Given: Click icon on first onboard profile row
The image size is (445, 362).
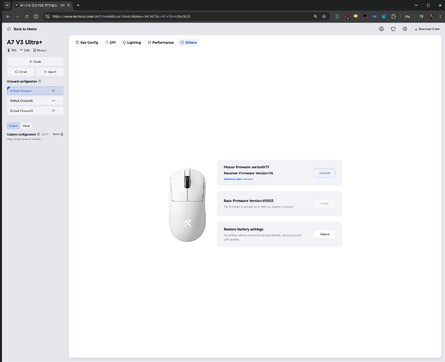Looking at the screenshot, I should click(x=53, y=91).
